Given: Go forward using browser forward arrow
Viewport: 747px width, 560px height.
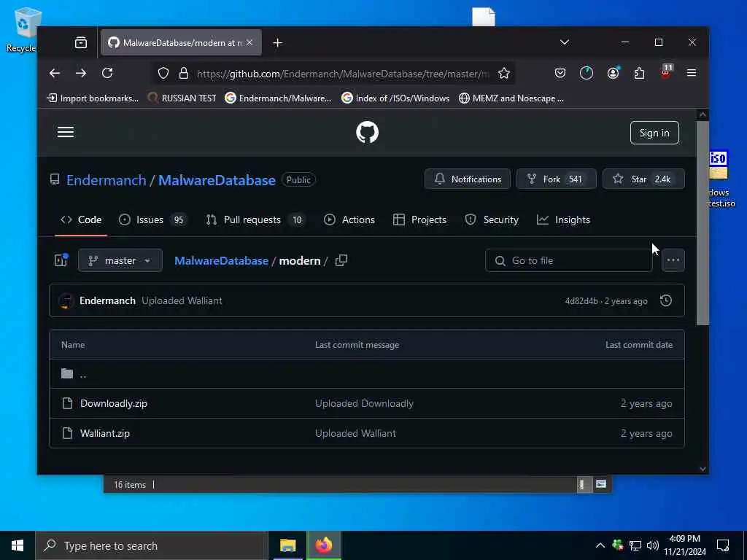Looking at the screenshot, I should coord(81,73).
